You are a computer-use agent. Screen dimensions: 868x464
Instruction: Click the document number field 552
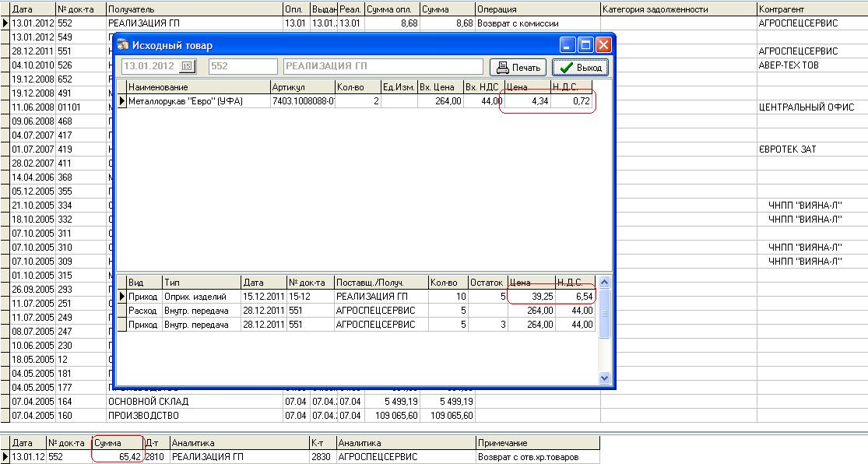pos(242,67)
